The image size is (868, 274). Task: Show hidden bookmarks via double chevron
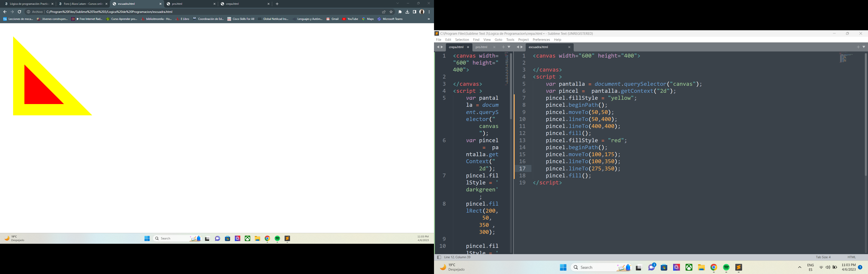click(429, 19)
